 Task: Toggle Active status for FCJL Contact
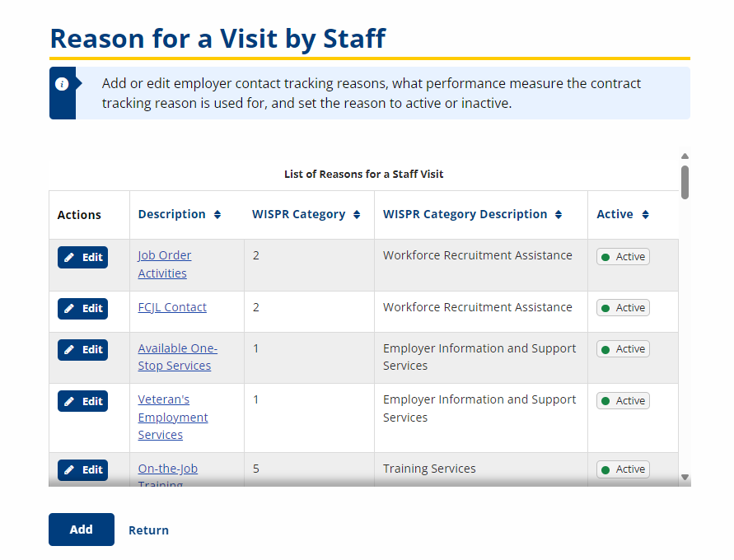click(x=623, y=308)
